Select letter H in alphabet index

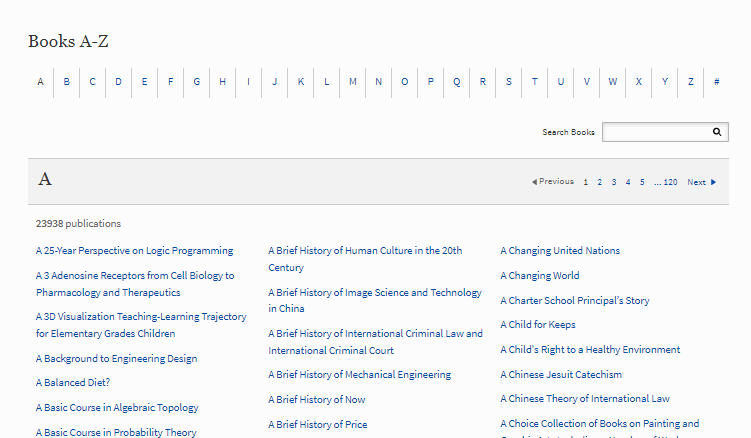tap(222, 81)
